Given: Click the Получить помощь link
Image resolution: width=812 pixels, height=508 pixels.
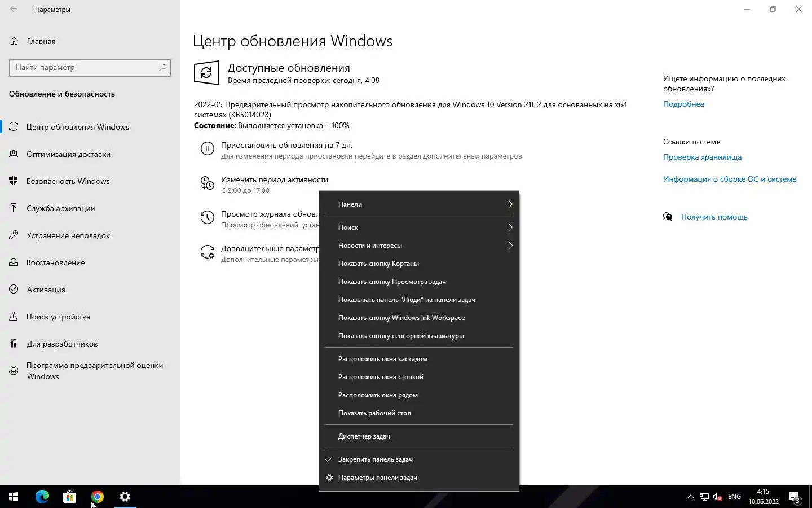Looking at the screenshot, I should tap(714, 217).
